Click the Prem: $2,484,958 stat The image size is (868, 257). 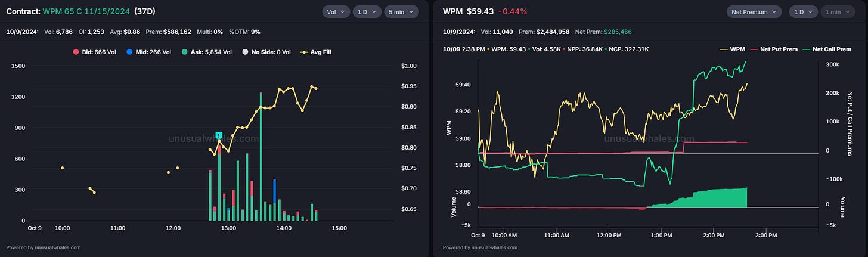point(544,32)
